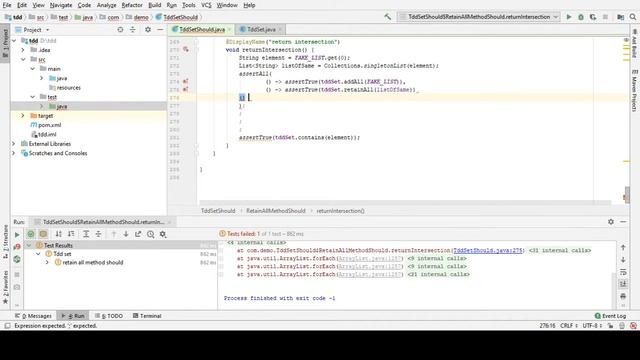Run the selected configuration with green arrow

tap(569, 17)
